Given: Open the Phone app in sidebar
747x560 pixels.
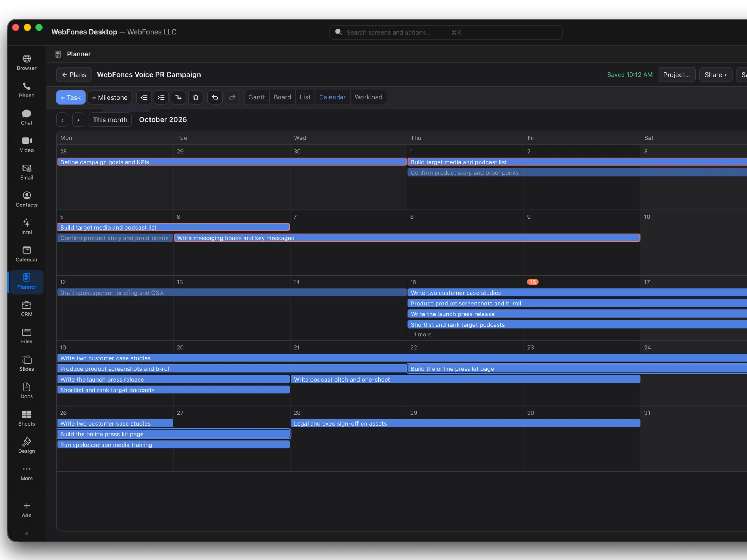Looking at the screenshot, I should (27, 90).
